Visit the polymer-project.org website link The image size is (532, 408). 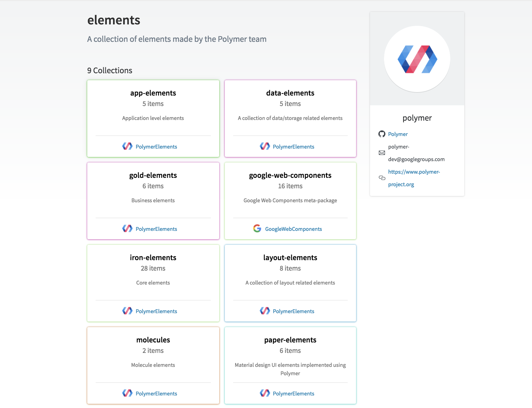414,178
